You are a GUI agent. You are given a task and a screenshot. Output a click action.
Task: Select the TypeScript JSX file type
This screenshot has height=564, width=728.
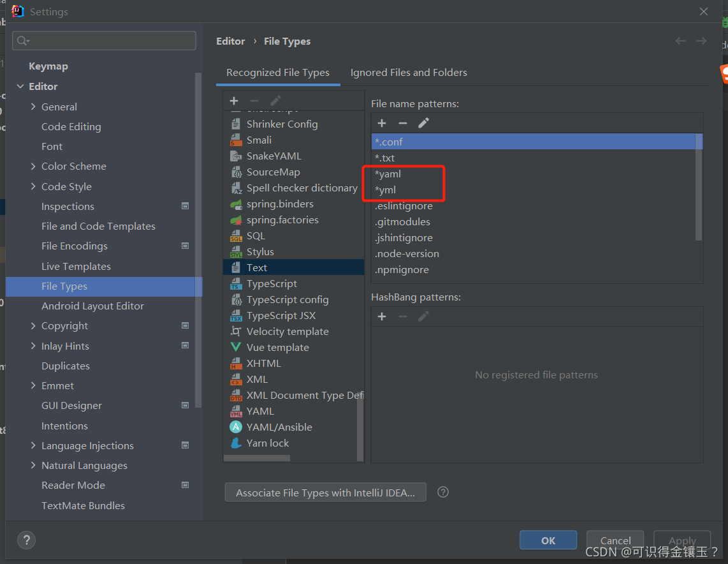293,315
